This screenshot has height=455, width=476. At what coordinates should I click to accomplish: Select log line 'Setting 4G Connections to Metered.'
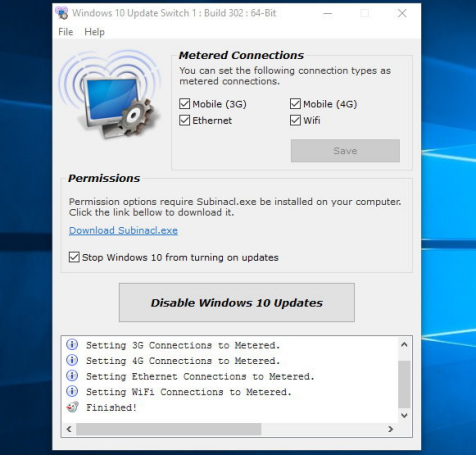[x=183, y=361]
